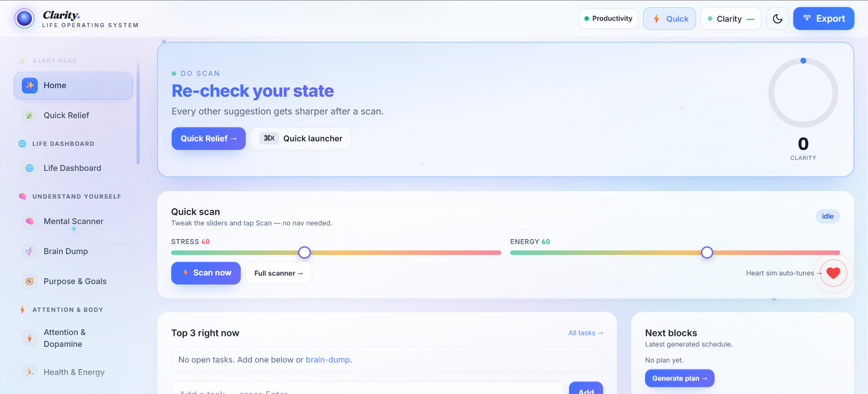This screenshot has width=868, height=394.
Task: Open Attention & Dopamine section
Action: 73,338
